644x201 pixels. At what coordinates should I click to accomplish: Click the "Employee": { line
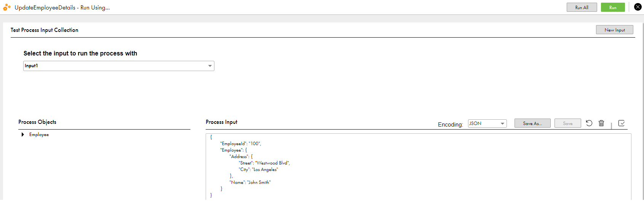[233, 150]
